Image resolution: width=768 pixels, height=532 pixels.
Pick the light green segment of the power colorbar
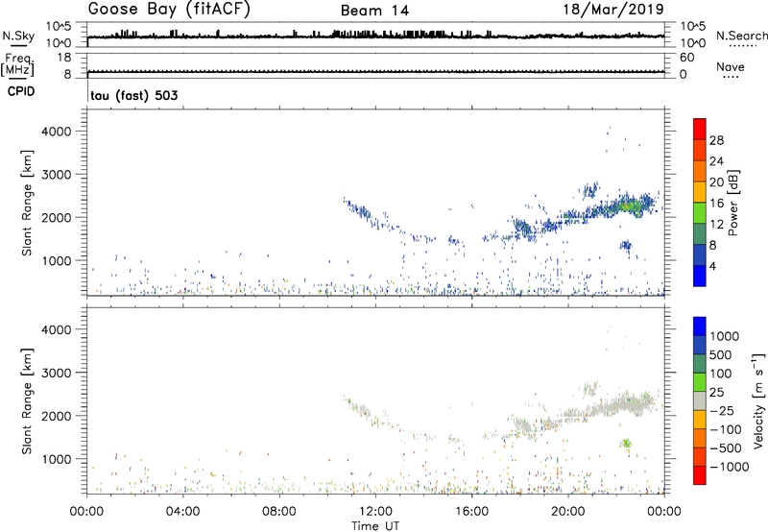(x=700, y=213)
